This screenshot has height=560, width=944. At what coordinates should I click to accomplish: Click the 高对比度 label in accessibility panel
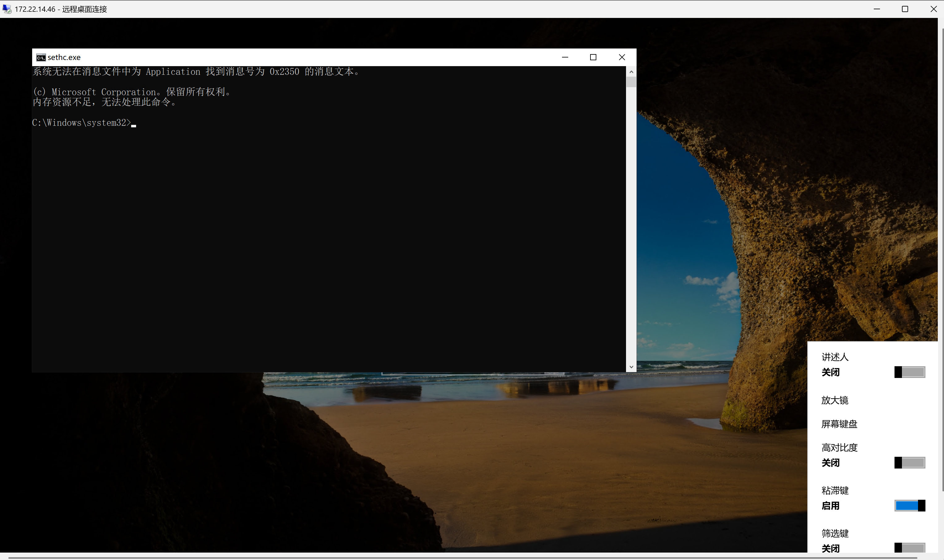click(839, 448)
